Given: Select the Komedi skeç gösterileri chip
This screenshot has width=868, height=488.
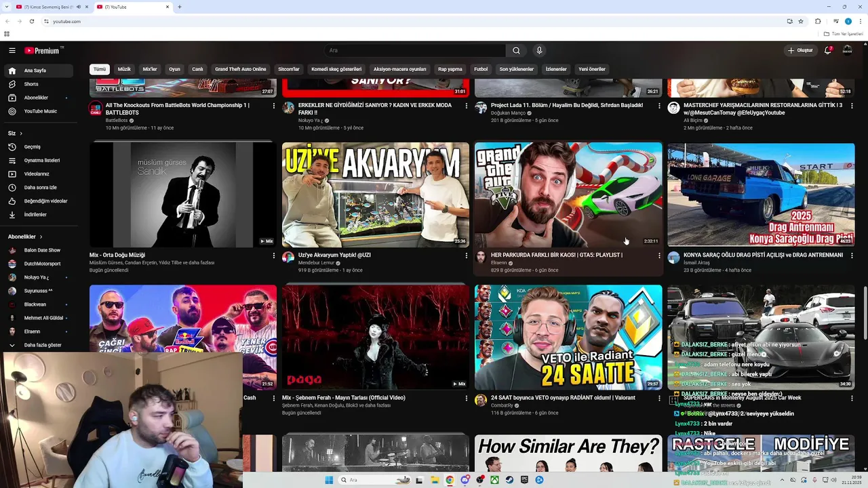Looking at the screenshot, I should pos(336,69).
